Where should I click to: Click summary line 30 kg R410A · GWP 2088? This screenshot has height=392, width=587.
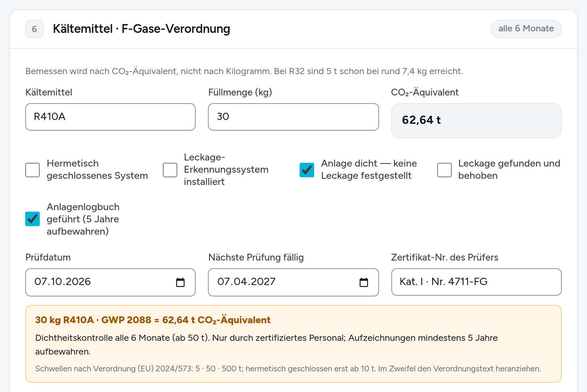coord(153,320)
